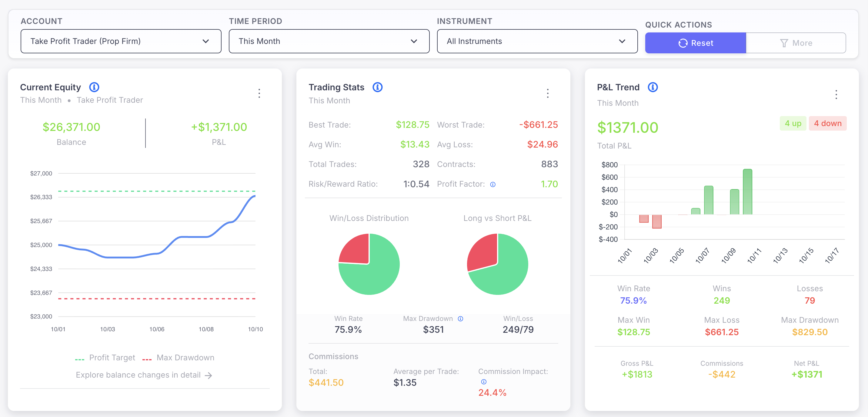
Task: Click the Reset quick action button
Action: click(695, 43)
